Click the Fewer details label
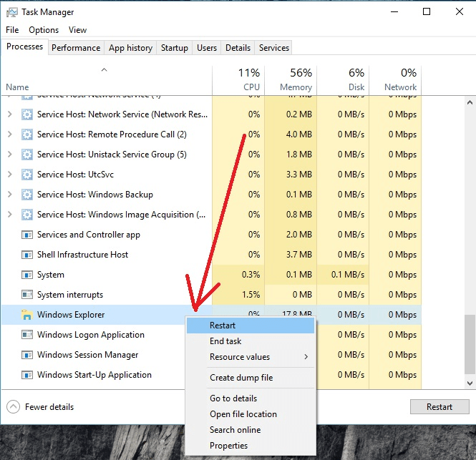Viewport: 476px width, 460px height. [49, 407]
